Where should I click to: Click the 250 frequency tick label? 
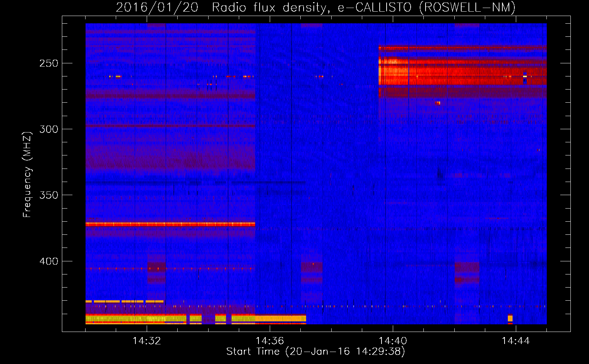tap(49, 63)
